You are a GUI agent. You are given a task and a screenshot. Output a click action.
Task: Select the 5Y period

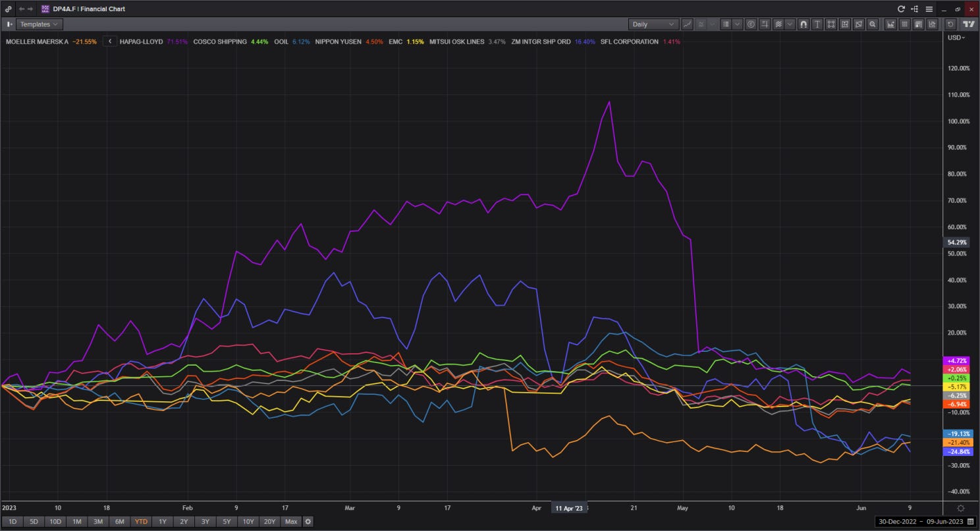227,522
